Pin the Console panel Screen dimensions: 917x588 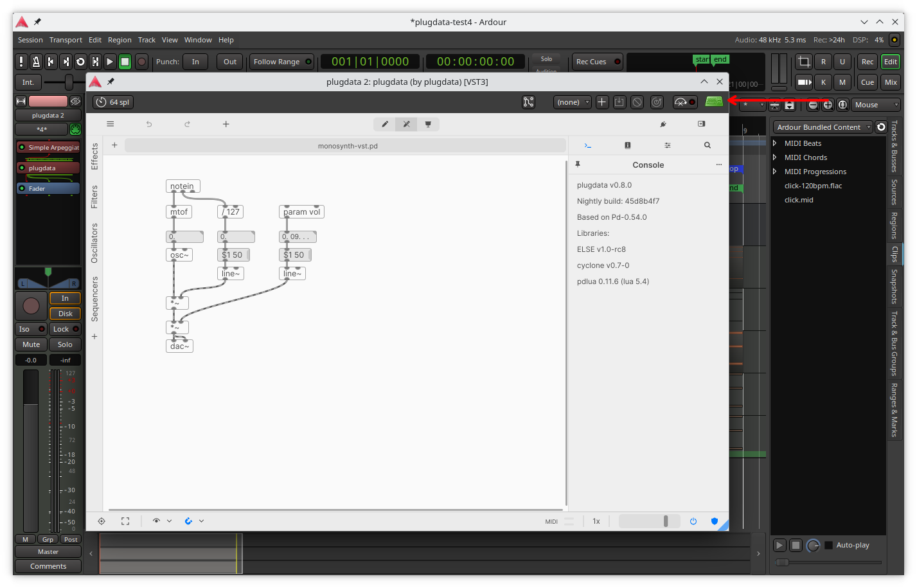click(x=578, y=165)
